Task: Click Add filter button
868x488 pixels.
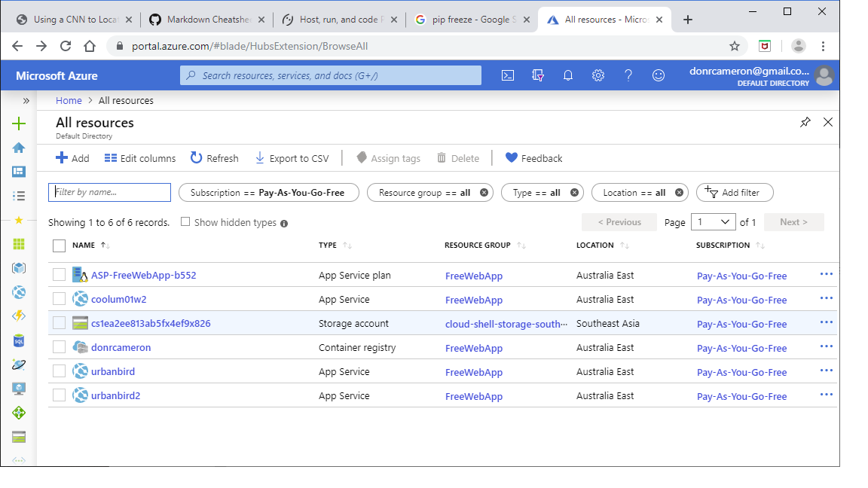Action: pos(735,193)
